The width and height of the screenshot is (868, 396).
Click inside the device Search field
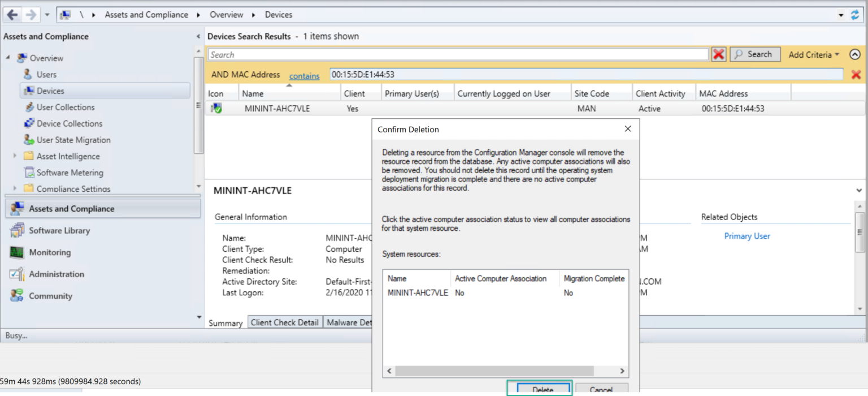pyautogui.click(x=396, y=54)
